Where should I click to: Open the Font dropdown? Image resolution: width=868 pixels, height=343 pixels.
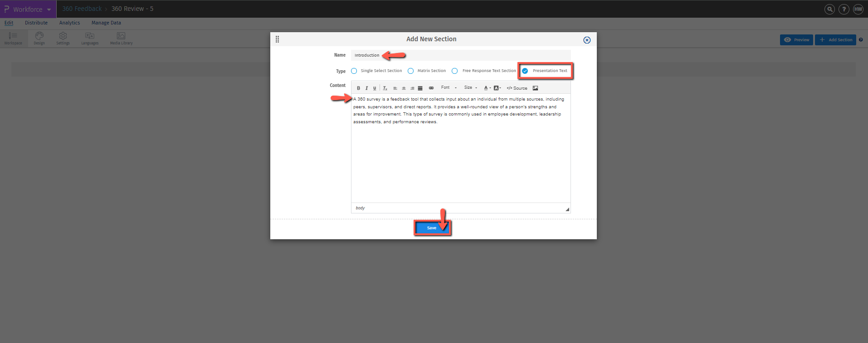449,88
